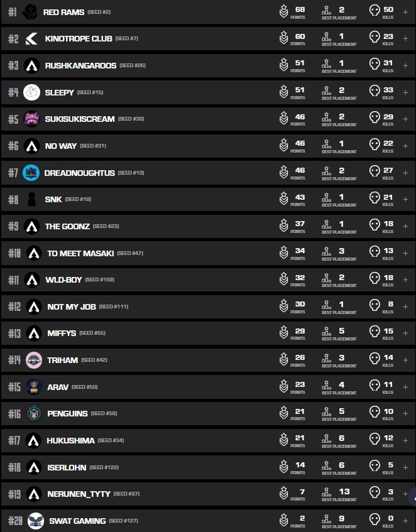Click the skull kills icon for The Goonz
Image resolution: width=416 pixels, height=532 pixels.
tap(375, 225)
